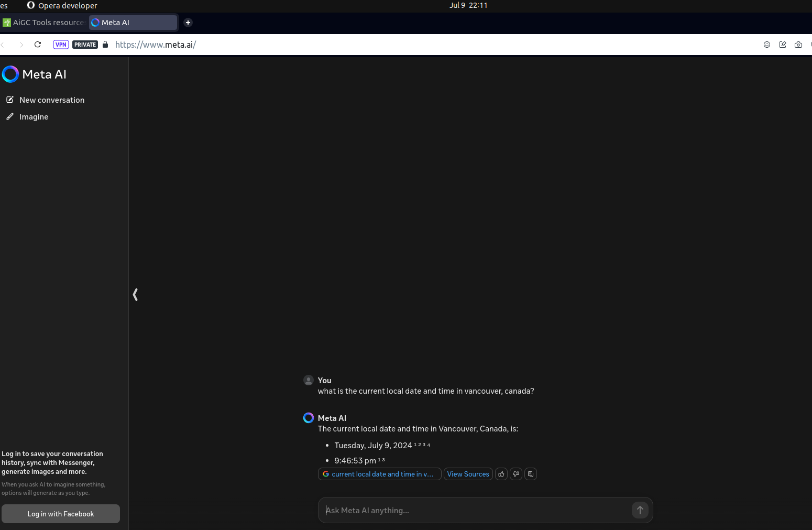
Task: Click the citation superscripts after July 9, 2024
Action: pos(422,445)
